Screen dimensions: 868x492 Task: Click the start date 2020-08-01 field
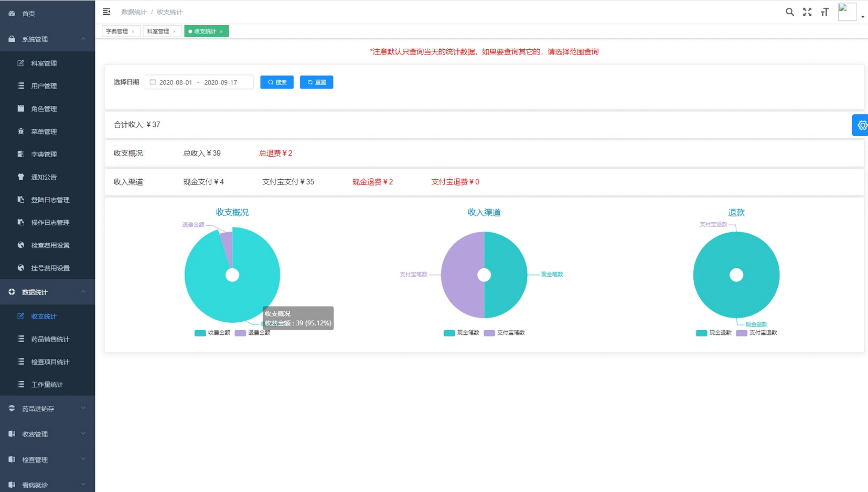176,82
